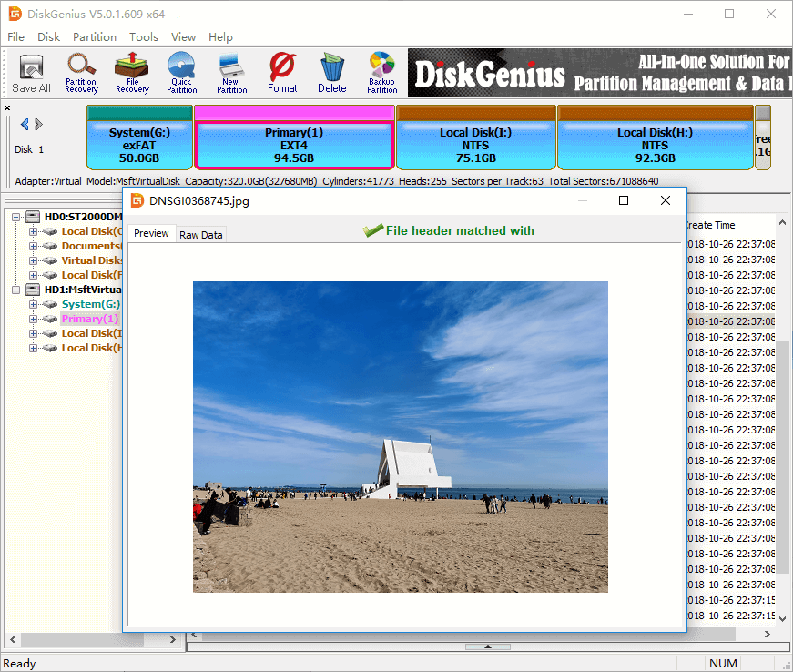Click the beach photo preview image
Screen dimensions: 793x672
[x=400, y=437]
